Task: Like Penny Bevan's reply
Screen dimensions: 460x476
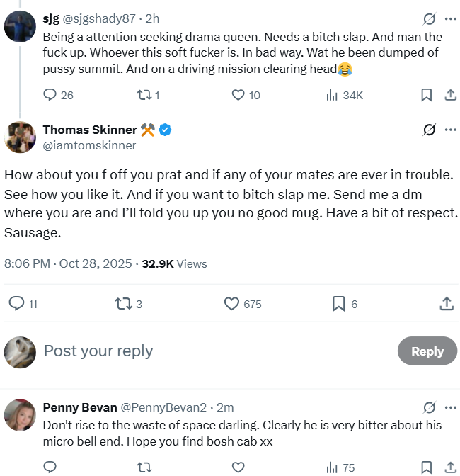Action: (x=238, y=467)
